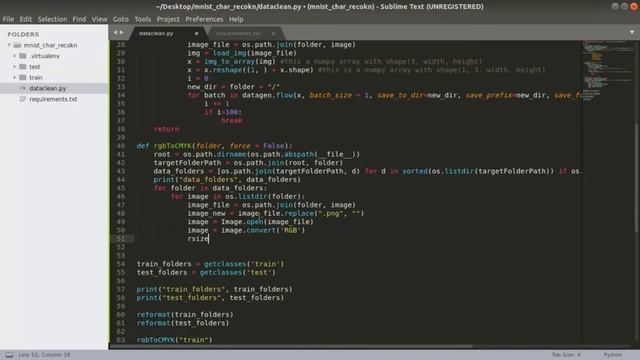Click the def rgbToCMYK function name
Image resolution: width=640 pixels, height=360 pixels.
click(x=173, y=146)
